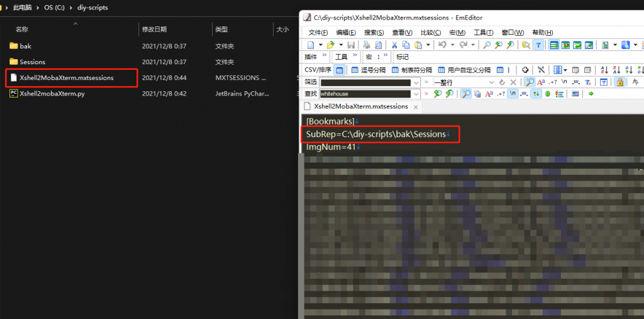Open the 编辑(E) menu
Screen dimensions: 644x319
coord(345,33)
